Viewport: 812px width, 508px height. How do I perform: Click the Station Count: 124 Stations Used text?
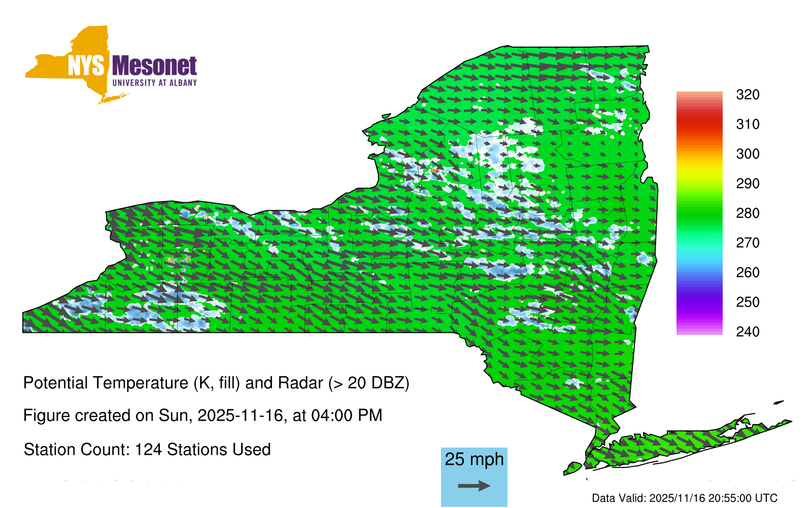pos(147,450)
